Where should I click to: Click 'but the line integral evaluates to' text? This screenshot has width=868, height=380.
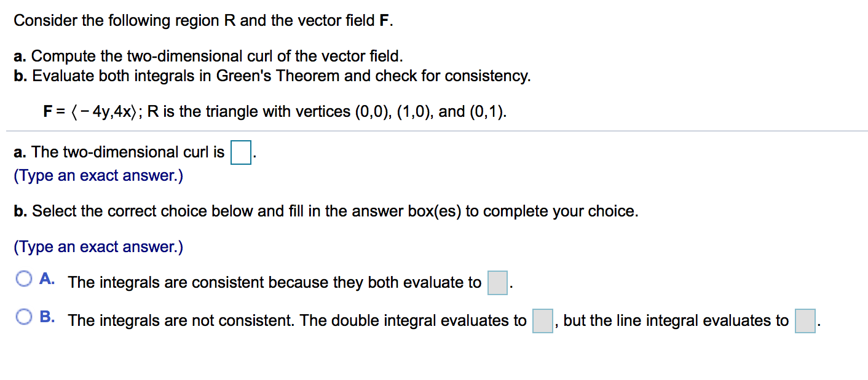(676, 321)
